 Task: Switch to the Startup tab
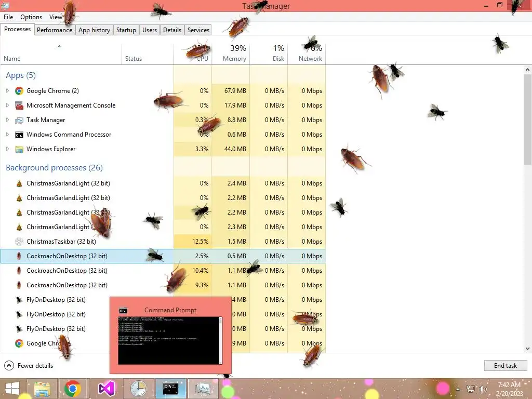point(126,30)
